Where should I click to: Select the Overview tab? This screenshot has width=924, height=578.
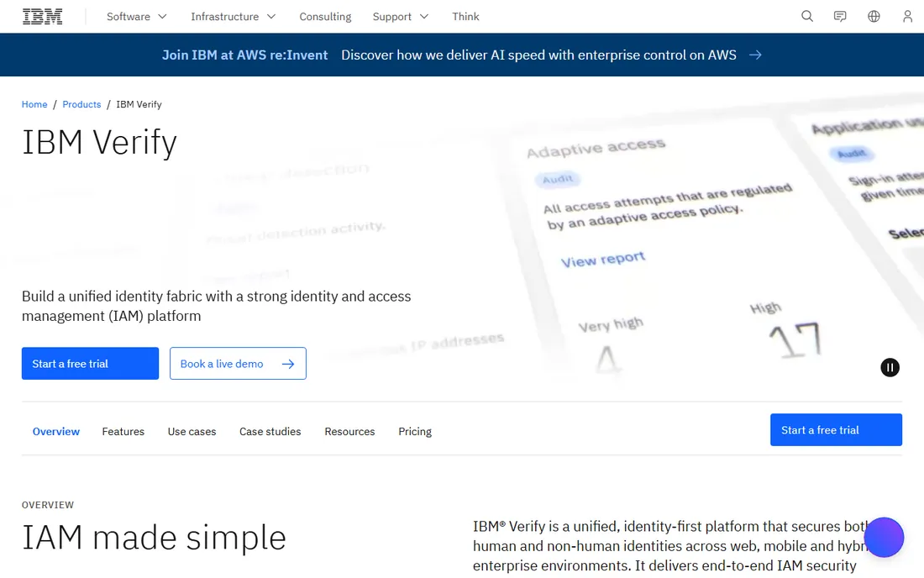pos(56,431)
